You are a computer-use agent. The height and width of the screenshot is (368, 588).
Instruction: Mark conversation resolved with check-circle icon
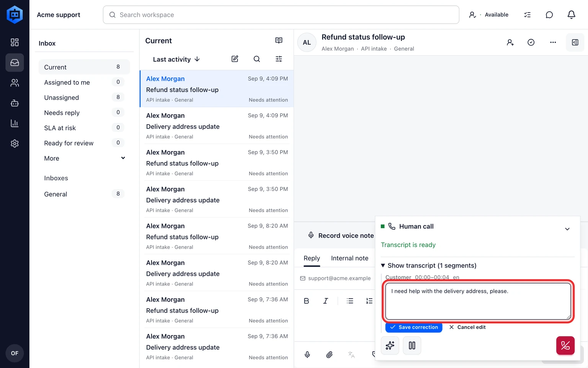pos(531,43)
